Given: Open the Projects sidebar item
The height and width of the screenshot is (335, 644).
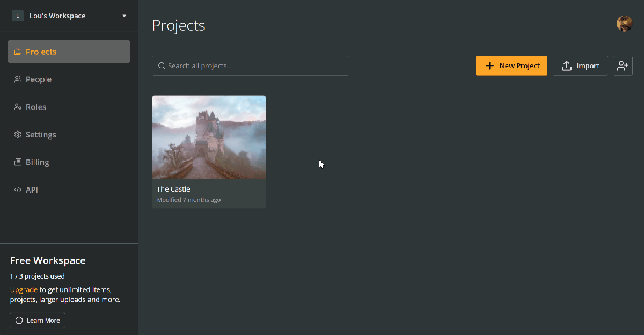Looking at the screenshot, I should (x=69, y=52).
